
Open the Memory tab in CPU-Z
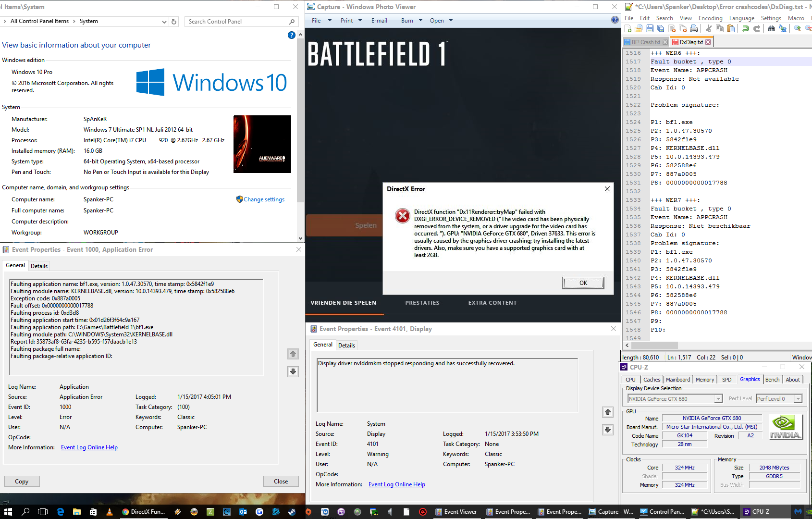[704, 380]
